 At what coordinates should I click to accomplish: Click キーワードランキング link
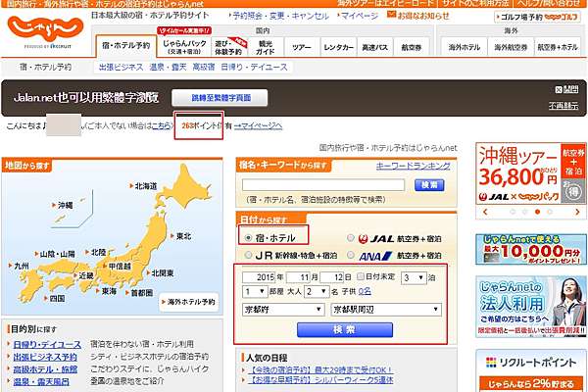(x=413, y=166)
